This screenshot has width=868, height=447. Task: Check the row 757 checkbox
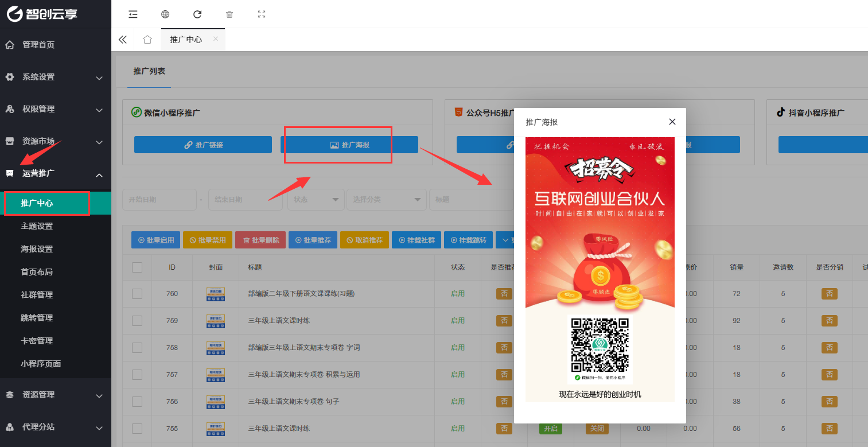(137, 375)
